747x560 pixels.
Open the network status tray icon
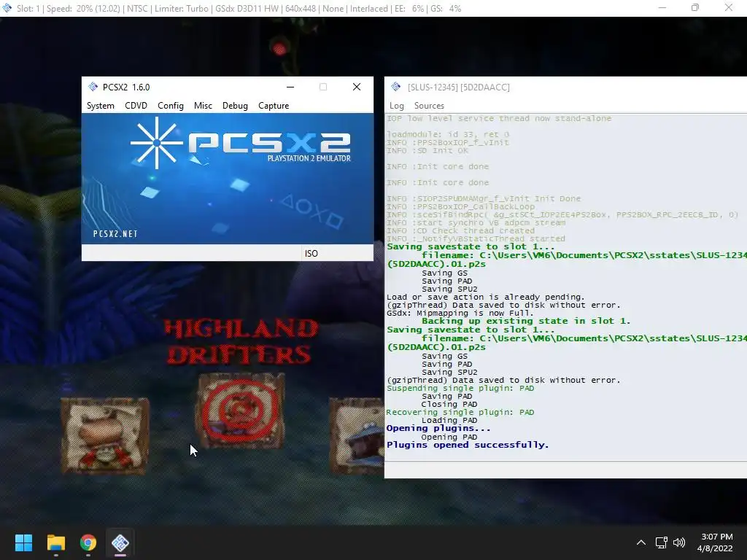click(x=661, y=542)
